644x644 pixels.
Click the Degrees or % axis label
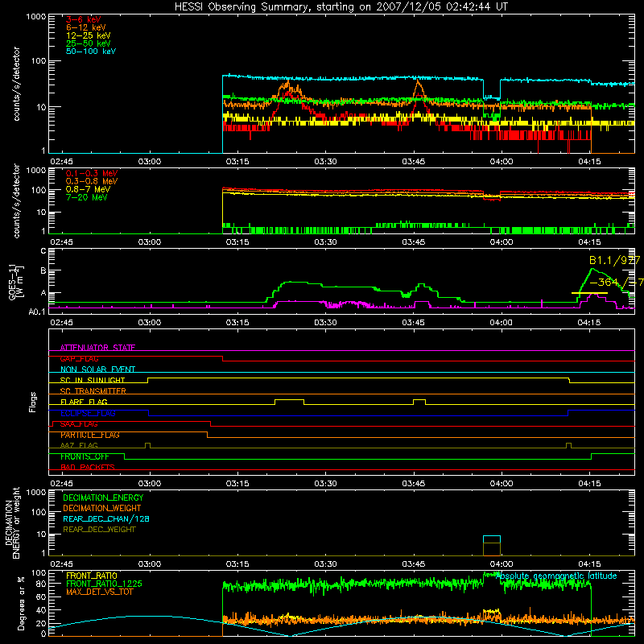(x=21, y=603)
